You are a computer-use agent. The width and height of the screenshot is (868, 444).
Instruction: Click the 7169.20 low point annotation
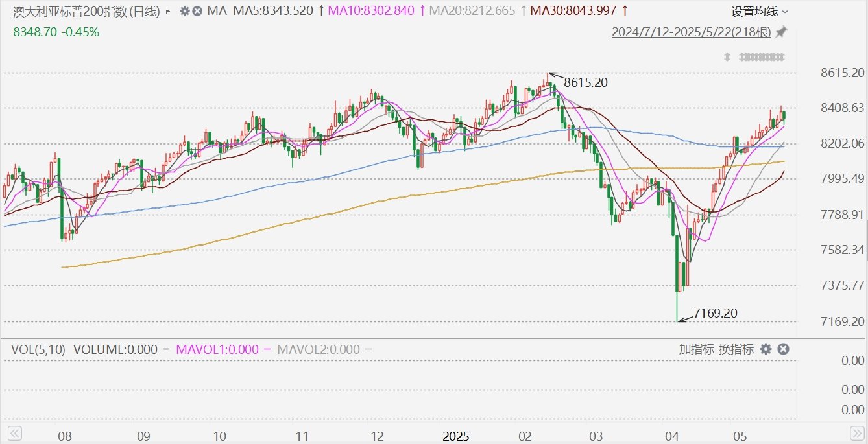click(x=716, y=314)
